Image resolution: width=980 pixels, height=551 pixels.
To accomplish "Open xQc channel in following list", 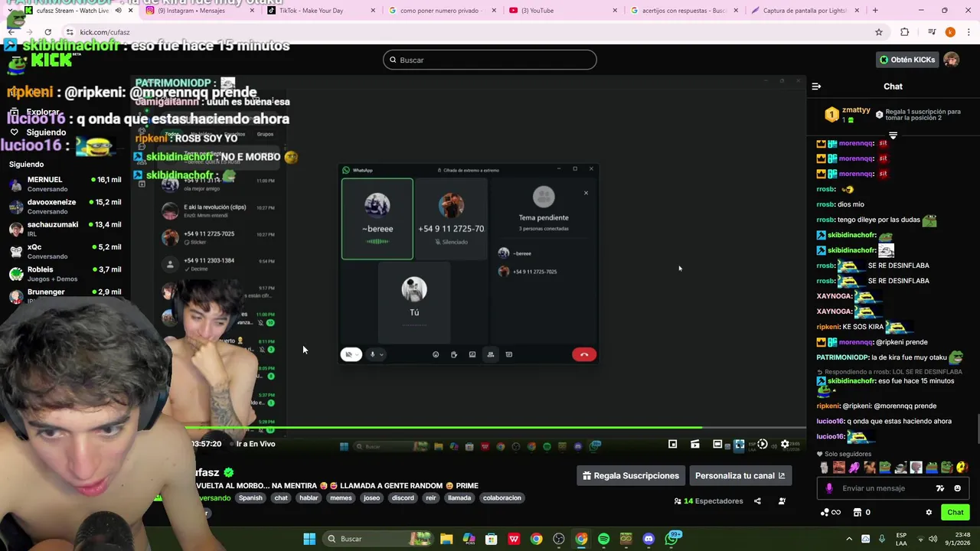I will click(x=65, y=251).
